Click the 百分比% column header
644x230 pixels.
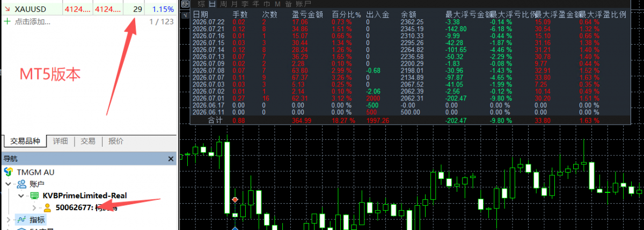[x=346, y=14]
